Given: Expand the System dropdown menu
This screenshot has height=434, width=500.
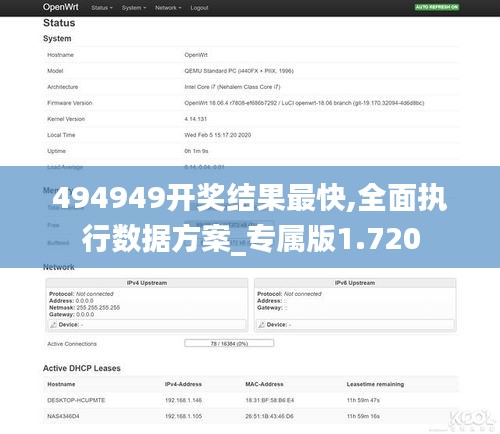Looking at the screenshot, I should pos(134,8).
